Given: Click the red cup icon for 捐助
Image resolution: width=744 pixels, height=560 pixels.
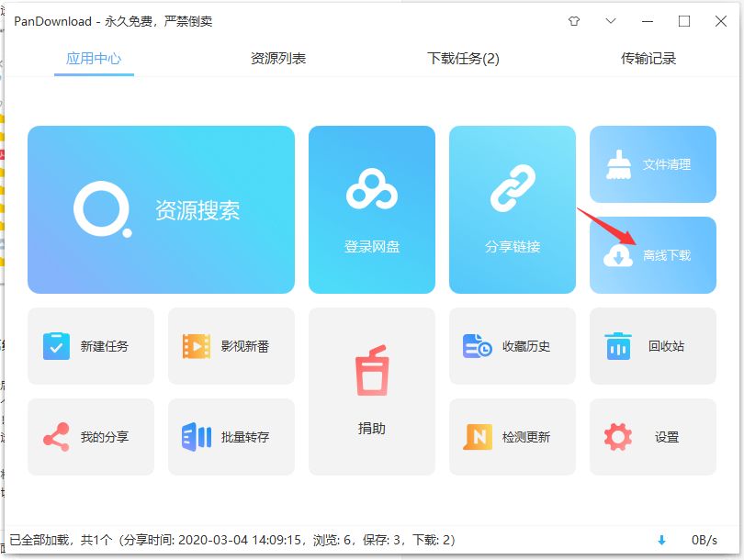Looking at the screenshot, I should pyautogui.click(x=372, y=370).
